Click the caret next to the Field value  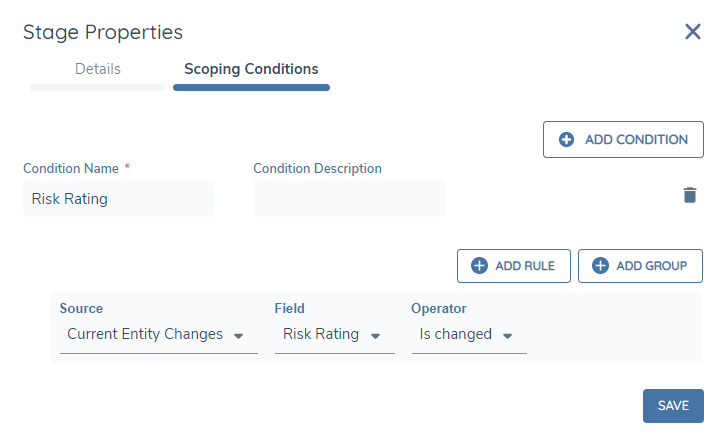pos(375,336)
